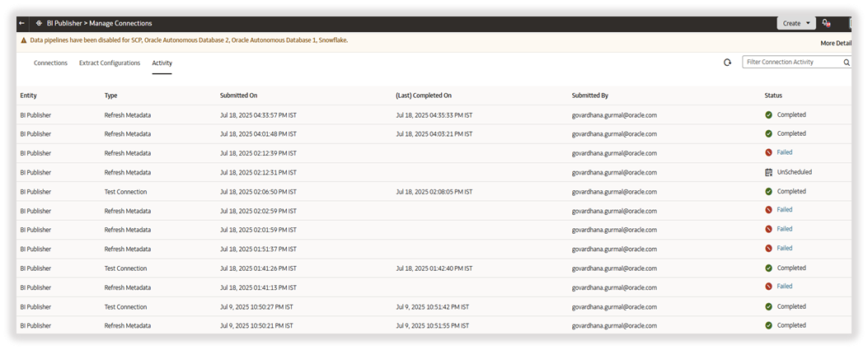This screenshot has height=350, width=868.
Task: Click Completed status text in 01:41:26 PM row
Action: [x=791, y=268]
